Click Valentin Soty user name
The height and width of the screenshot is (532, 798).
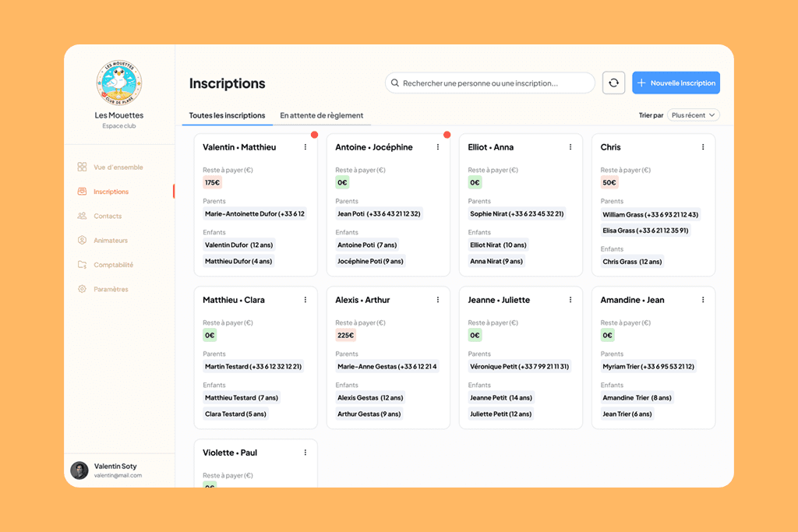click(x=115, y=466)
